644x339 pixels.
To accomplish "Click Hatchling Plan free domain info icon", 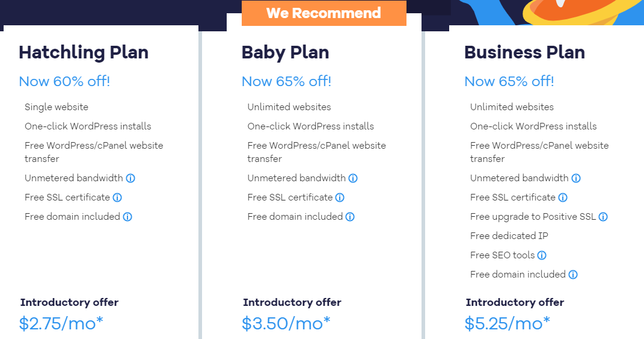I will 127,217.
